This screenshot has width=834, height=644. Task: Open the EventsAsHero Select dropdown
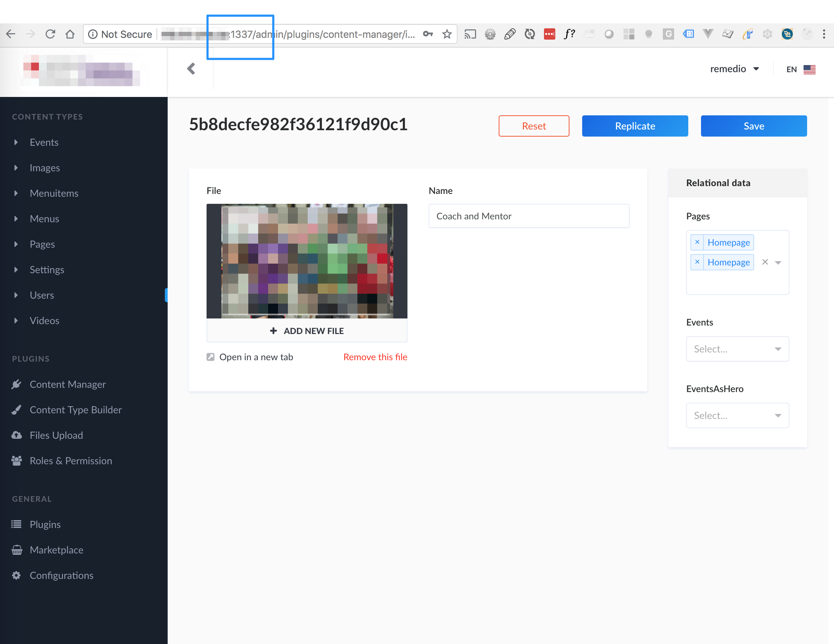click(x=737, y=415)
